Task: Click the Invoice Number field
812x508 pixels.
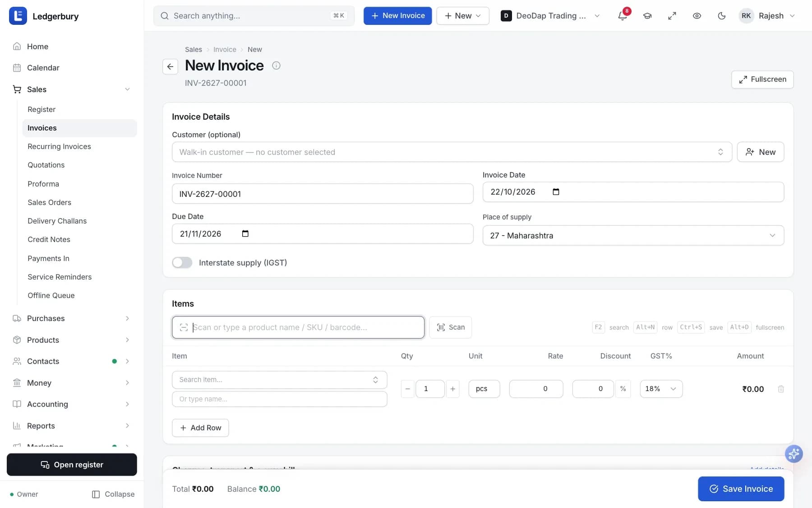Action: [323, 194]
